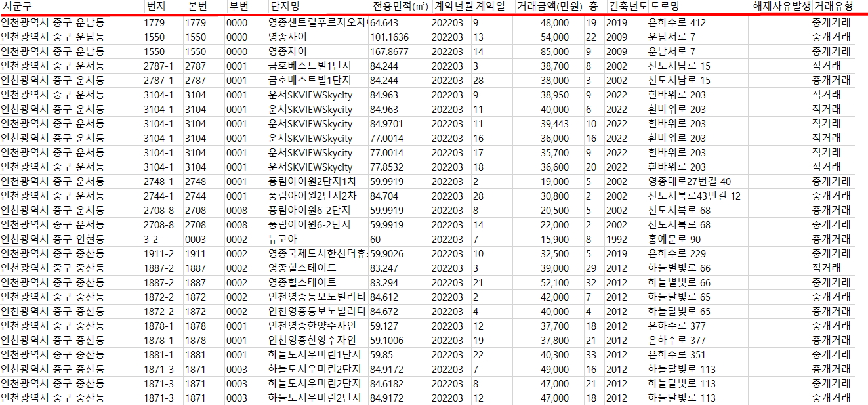Select the lot number 3-2

(x=150, y=240)
